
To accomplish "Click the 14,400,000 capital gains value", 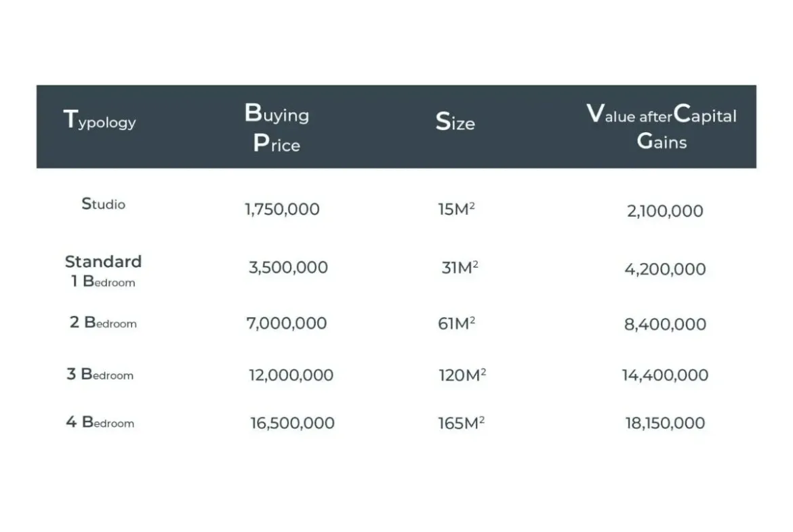I will click(x=665, y=375).
